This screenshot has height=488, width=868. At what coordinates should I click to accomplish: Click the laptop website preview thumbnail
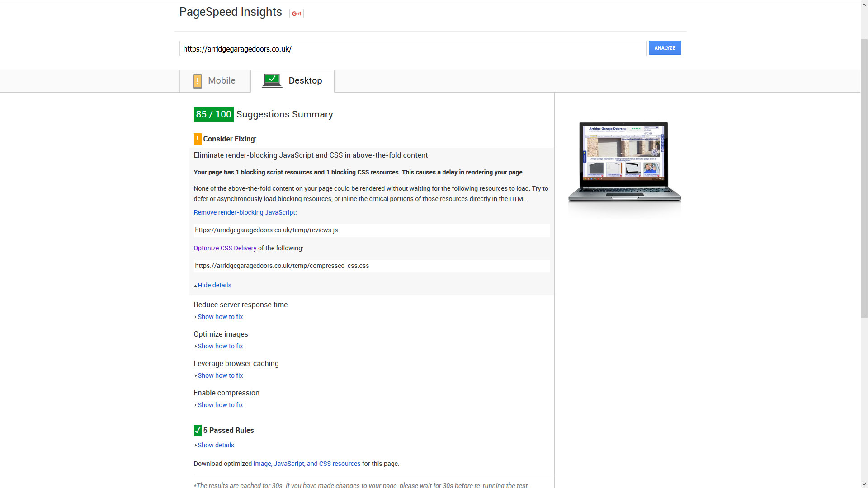click(x=624, y=162)
